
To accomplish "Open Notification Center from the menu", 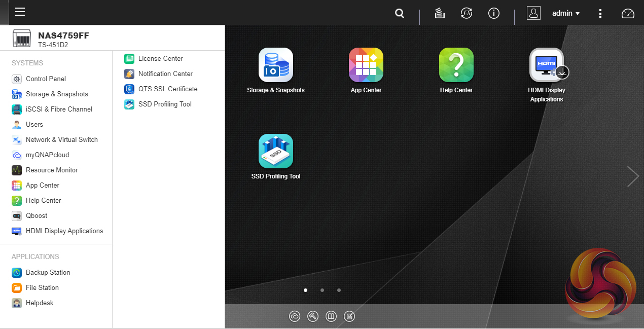I will 159,74.
